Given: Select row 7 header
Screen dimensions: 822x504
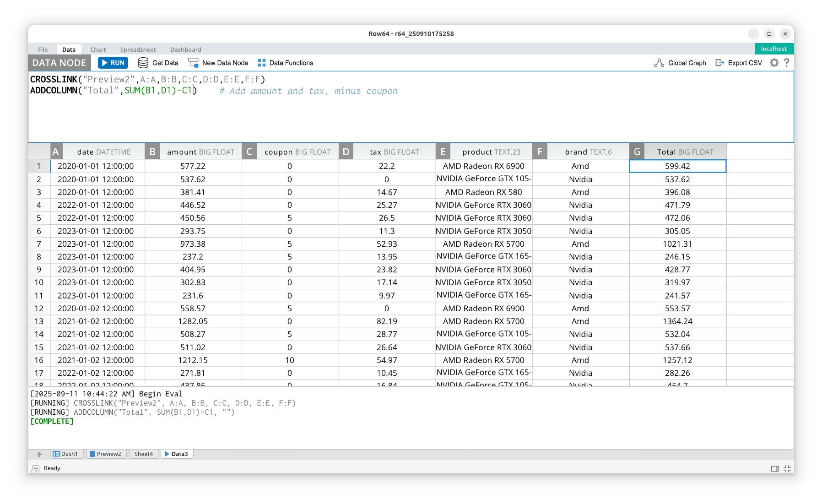Looking at the screenshot, I should coord(39,244).
